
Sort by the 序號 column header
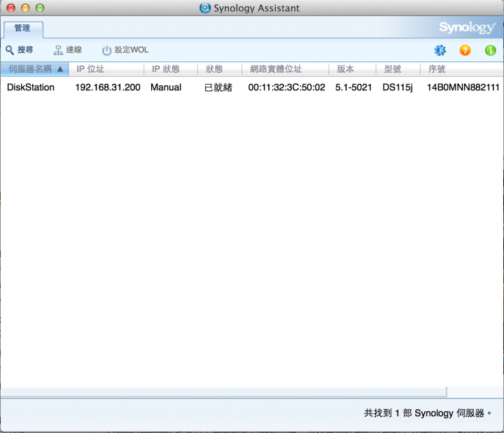pos(462,69)
